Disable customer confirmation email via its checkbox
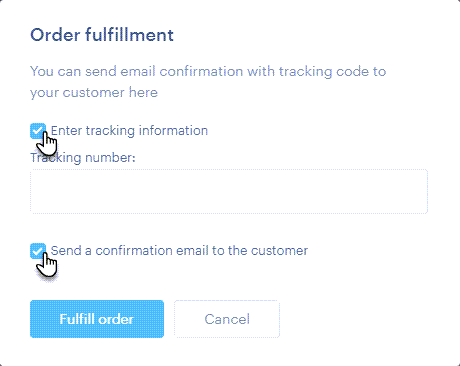 [x=38, y=251]
